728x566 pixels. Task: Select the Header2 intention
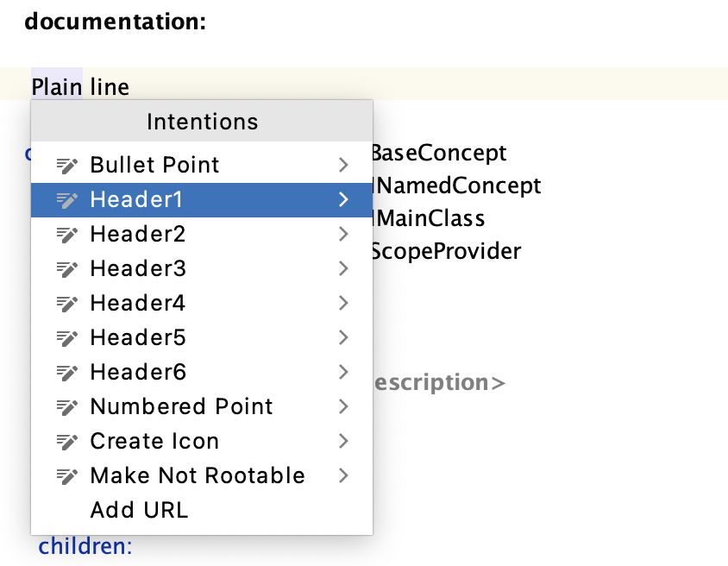tap(136, 234)
